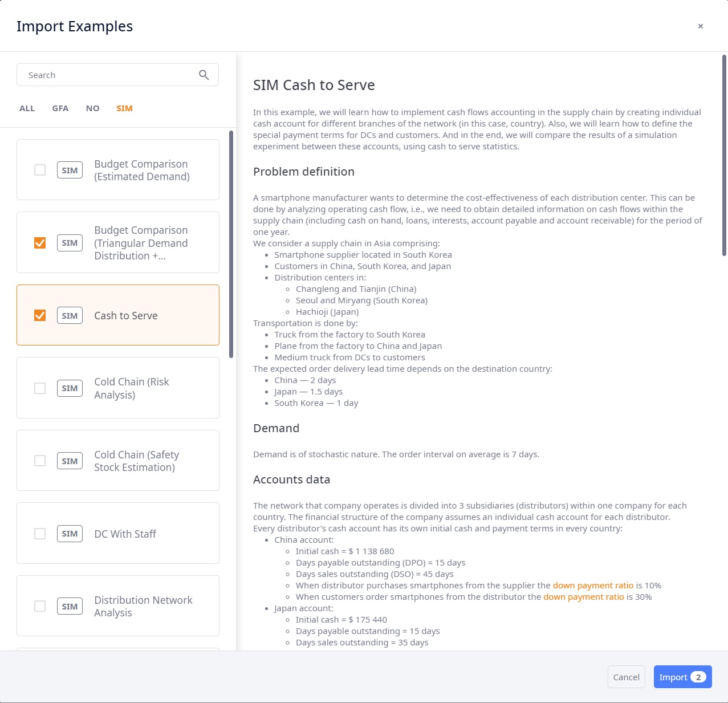
Task: Click the SIM badge on Cold Chain (Risk Analysis)
Action: (x=70, y=388)
